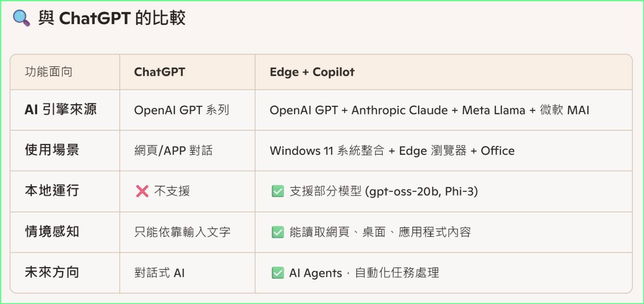Select the 功能面向 column header
This screenshot has width=644, height=304.
click(x=49, y=72)
